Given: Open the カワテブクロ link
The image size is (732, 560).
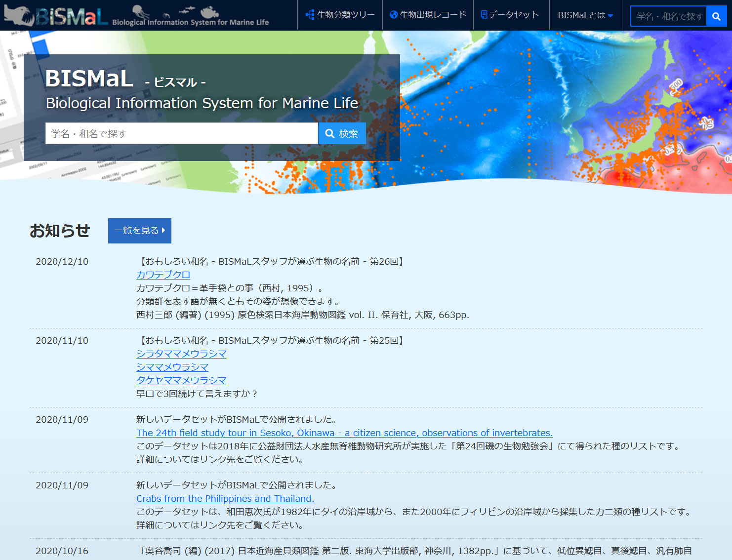Looking at the screenshot, I should [163, 275].
